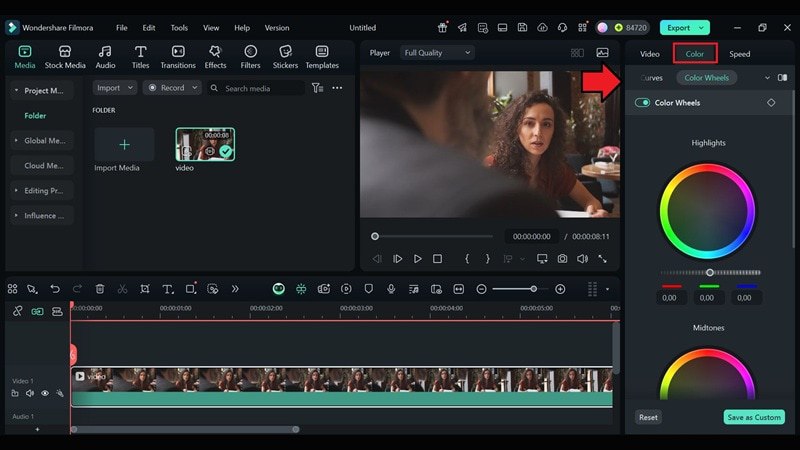The width and height of the screenshot is (800, 450).
Task: Click the filter icon next to search
Action: (x=317, y=88)
